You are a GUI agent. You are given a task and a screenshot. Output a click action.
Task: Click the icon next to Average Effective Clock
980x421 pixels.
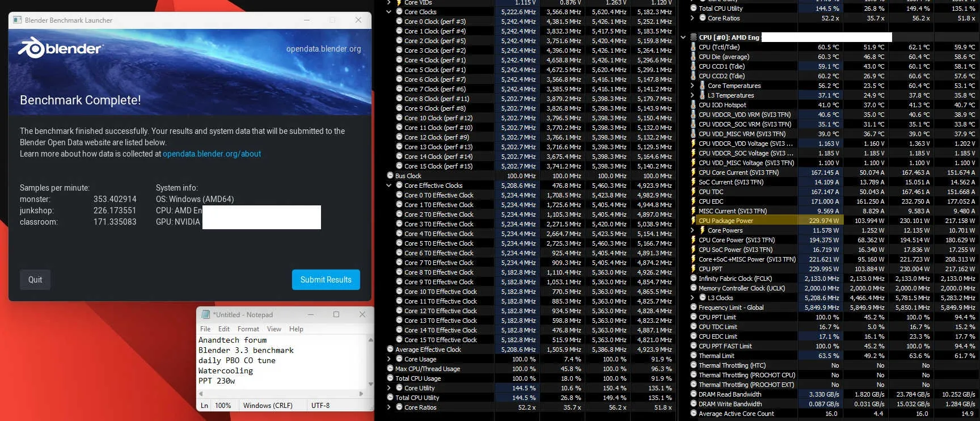390,350
